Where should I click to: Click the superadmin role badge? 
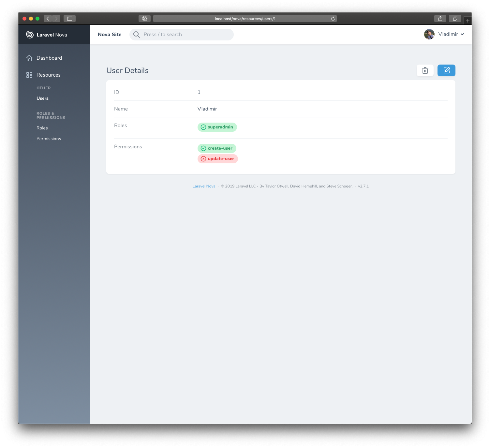click(x=217, y=127)
